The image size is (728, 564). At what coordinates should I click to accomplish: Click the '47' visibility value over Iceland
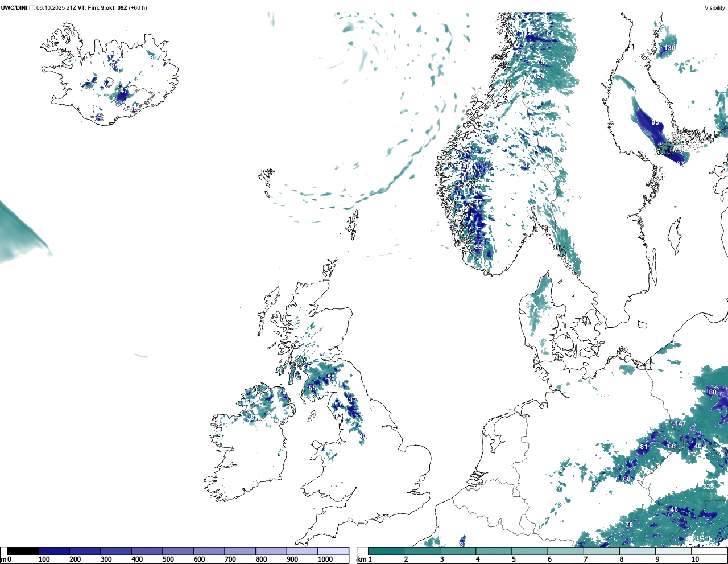(x=124, y=91)
